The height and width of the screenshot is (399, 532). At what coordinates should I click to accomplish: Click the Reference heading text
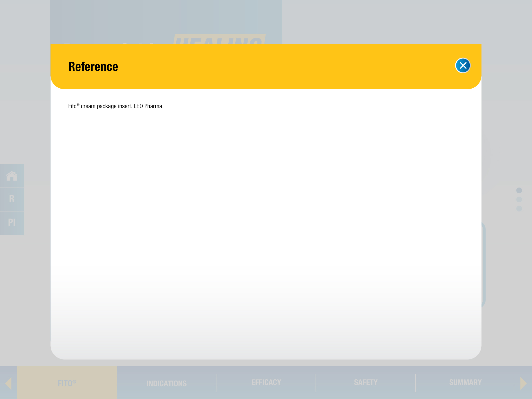point(93,67)
